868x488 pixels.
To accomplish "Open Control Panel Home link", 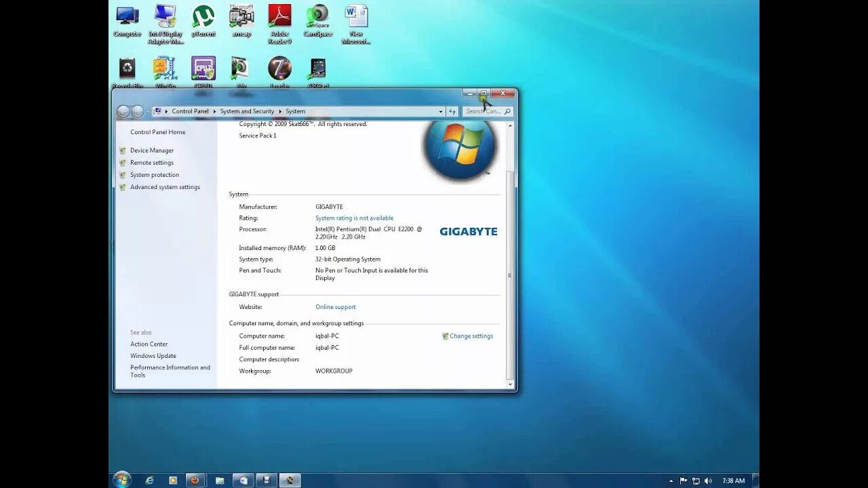I will click(157, 132).
